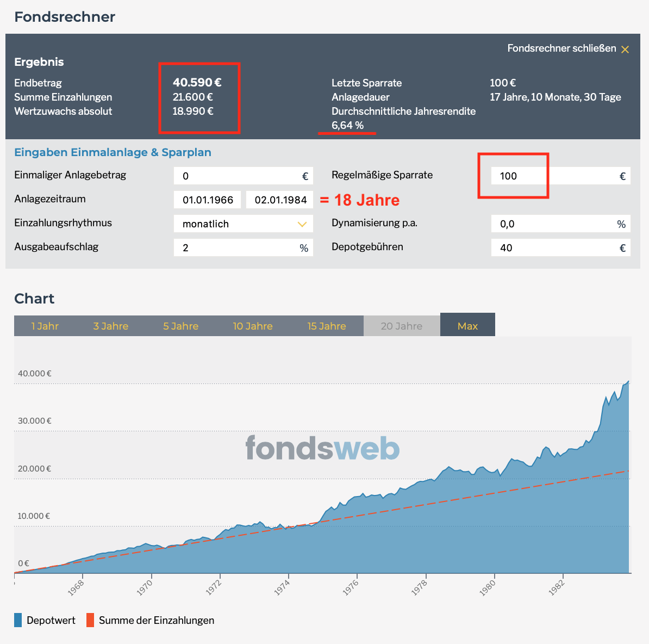Image resolution: width=649 pixels, height=644 pixels.
Task: Select the 3 Jahre chart tab
Action: (110, 326)
